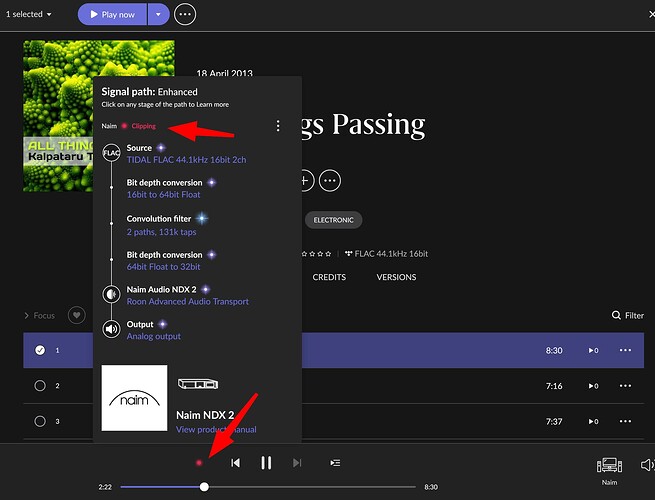Viewport: 655px width, 500px height.
Task: Open the play queue icon
Action: [335, 463]
